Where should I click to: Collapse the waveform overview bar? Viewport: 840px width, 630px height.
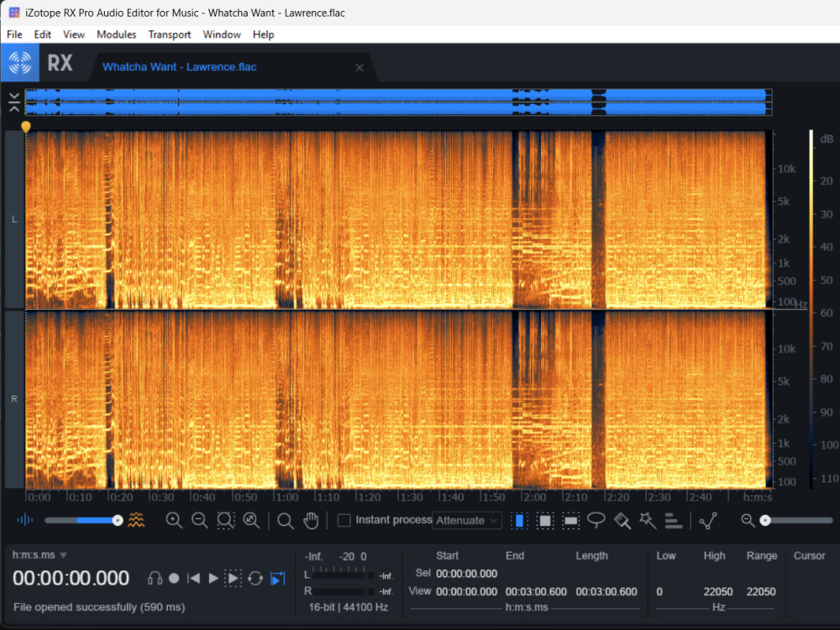[x=14, y=102]
